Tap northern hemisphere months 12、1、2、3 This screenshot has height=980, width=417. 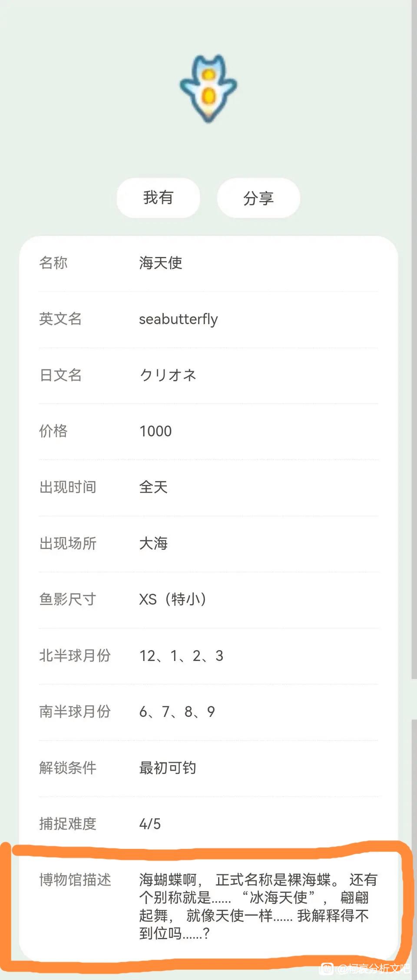pyautogui.click(x=181, y=655)
